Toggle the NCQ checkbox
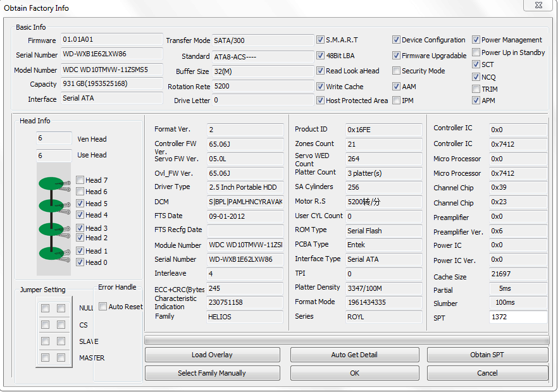 coord(476,77)
